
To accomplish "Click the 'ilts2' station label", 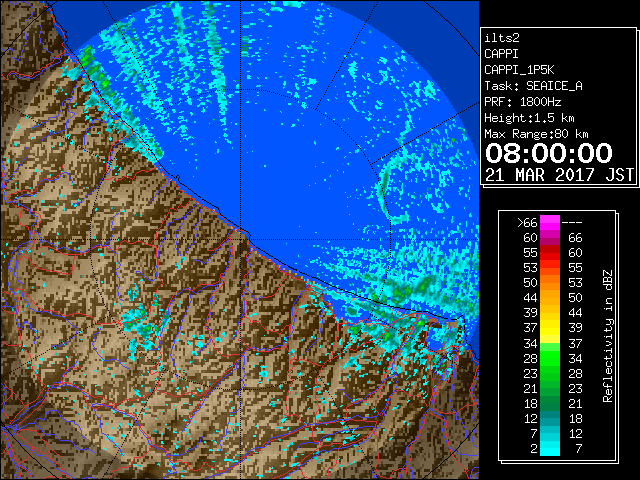I will point(502,38).
